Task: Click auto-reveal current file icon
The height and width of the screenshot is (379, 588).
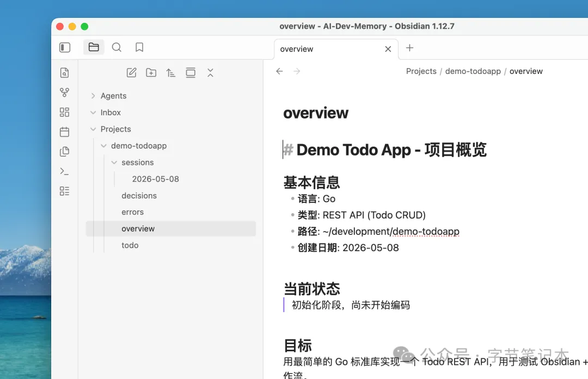Action: [191, 73]
